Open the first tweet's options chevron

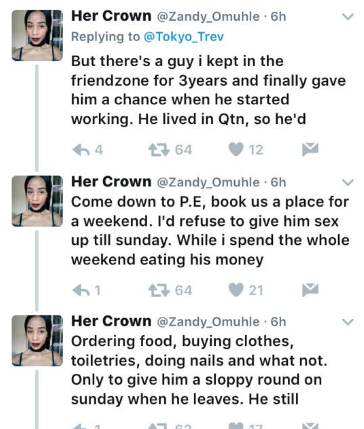[x=348, y=16]
